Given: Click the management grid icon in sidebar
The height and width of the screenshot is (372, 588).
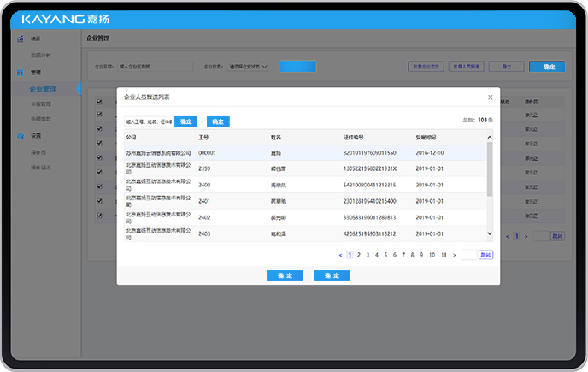Looking at the screenshot, I should coord(21,73).
